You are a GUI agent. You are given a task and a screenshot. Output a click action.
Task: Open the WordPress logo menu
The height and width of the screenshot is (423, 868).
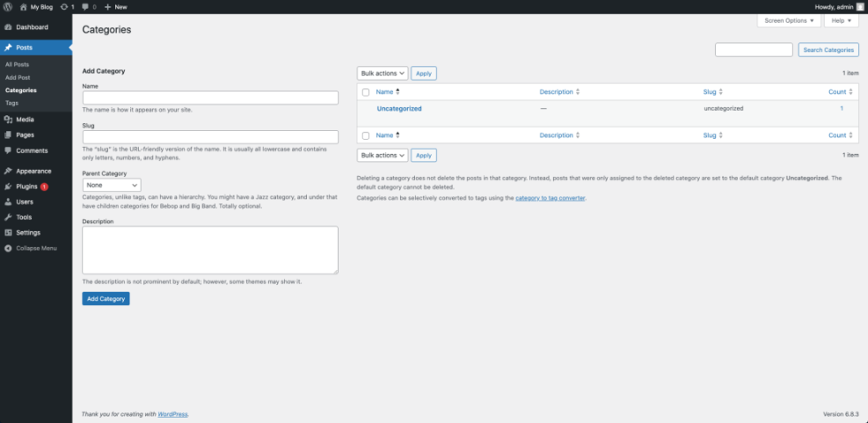(8, 7)
